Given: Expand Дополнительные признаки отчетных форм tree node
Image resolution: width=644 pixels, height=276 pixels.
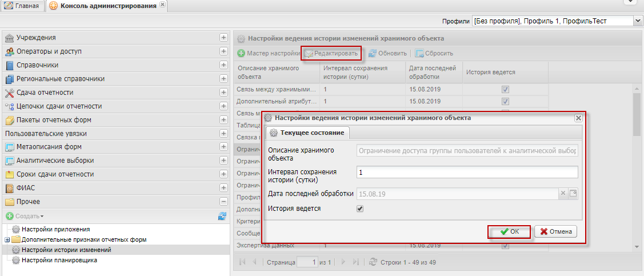Looking at the screenshot, I should tap(7, 239).
